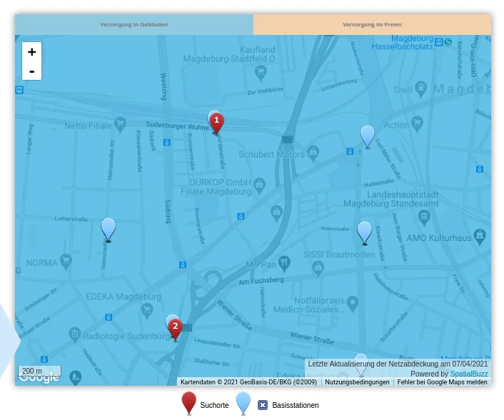This screenshot has width=504, height=420.
Task: Open NORMA shopping cart pin
Action: pyautogui.click(x=66, y=262)
